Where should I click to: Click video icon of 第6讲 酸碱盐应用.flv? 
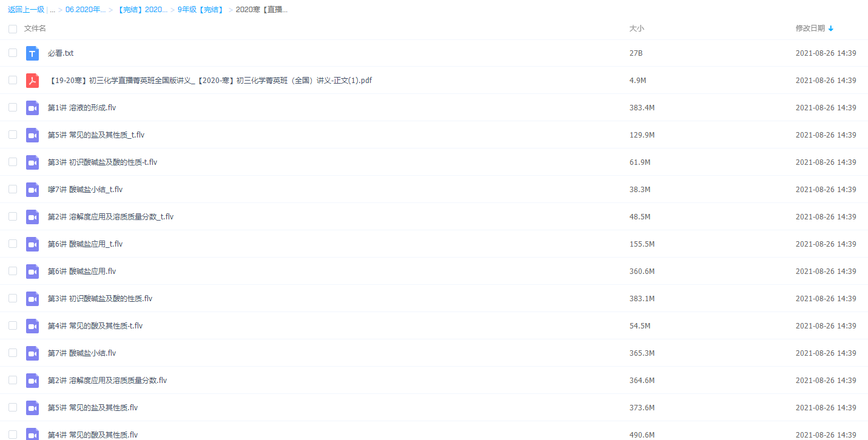pos(32,272)
